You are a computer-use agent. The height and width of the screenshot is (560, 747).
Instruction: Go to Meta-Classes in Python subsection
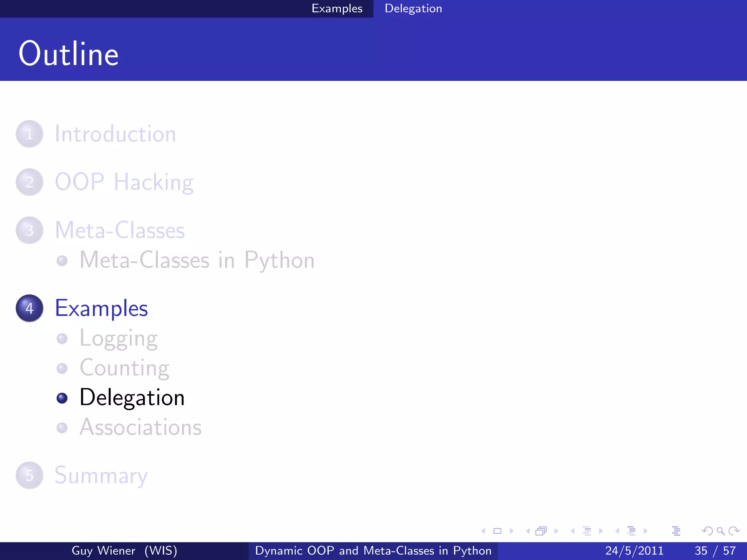[197, 260]
